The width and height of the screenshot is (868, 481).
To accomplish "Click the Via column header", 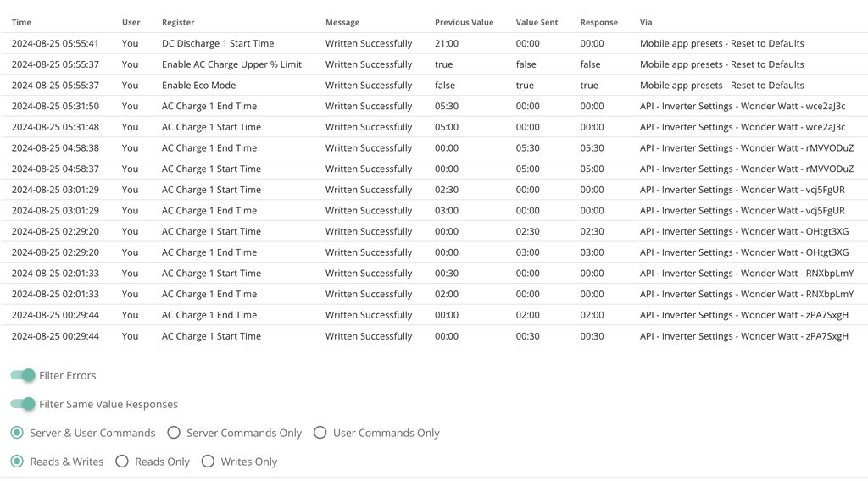I will pyautogui.click(x=646, y=22).
